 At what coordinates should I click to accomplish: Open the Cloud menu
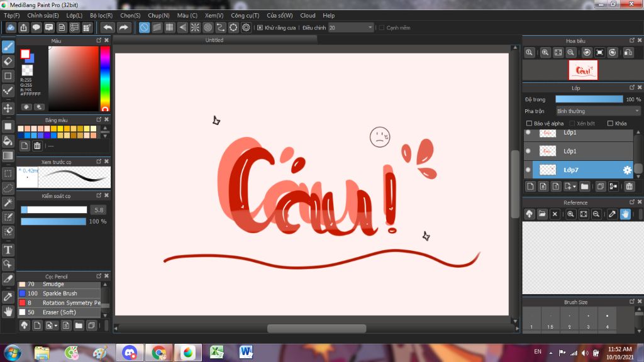[308, 15]
